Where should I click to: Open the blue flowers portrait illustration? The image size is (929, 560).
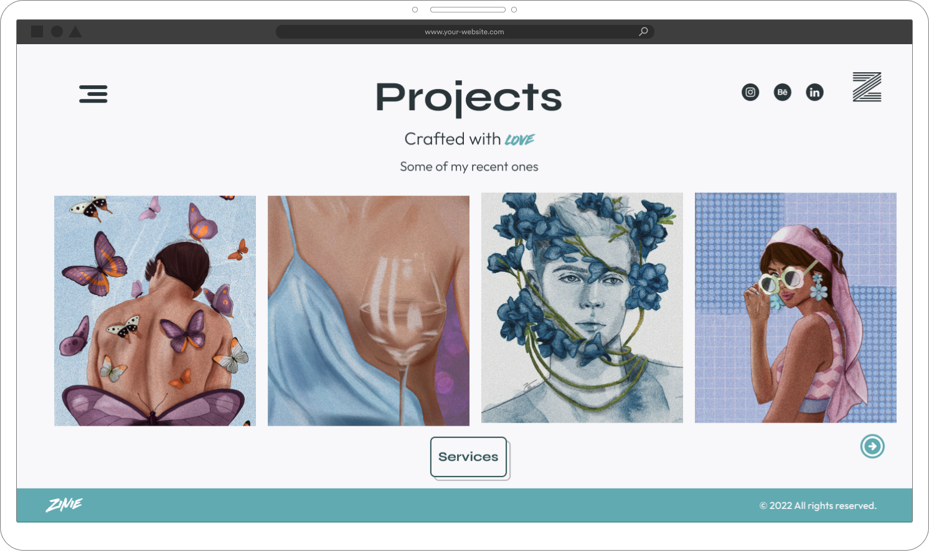point(582,307)
